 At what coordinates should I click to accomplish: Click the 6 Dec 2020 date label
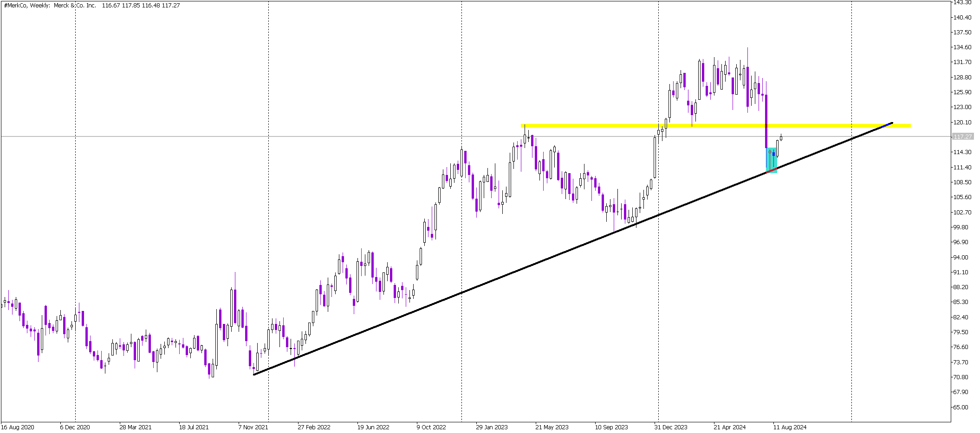point(75,427)
